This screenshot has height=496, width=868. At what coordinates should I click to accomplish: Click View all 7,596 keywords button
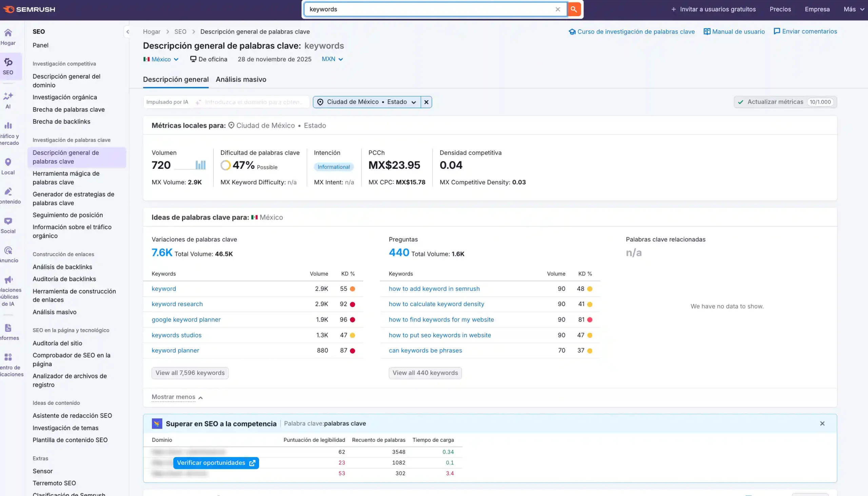tap(190, 373)
